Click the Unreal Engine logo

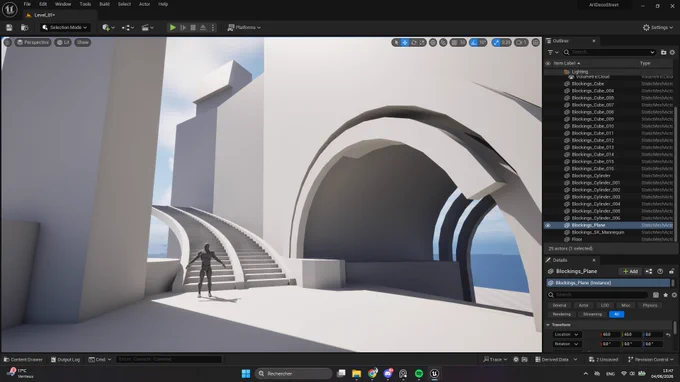10,9
